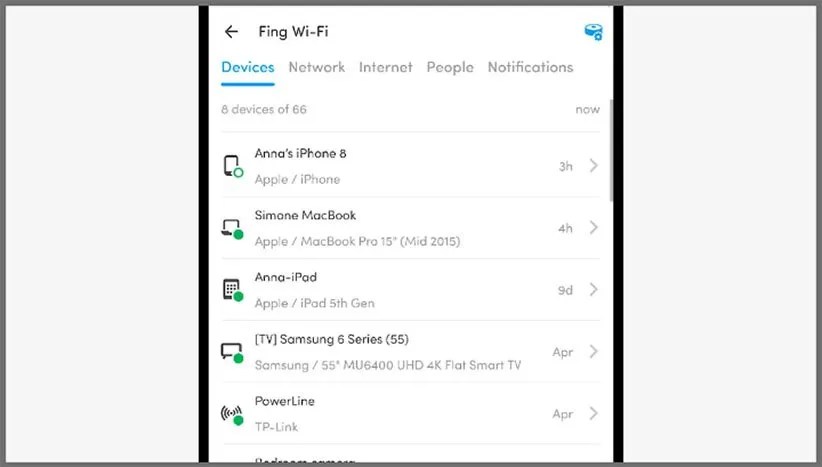Viewport: 822px width, 467px height.
Task: Select the Devices tab
Action: [x=248, y=67]
